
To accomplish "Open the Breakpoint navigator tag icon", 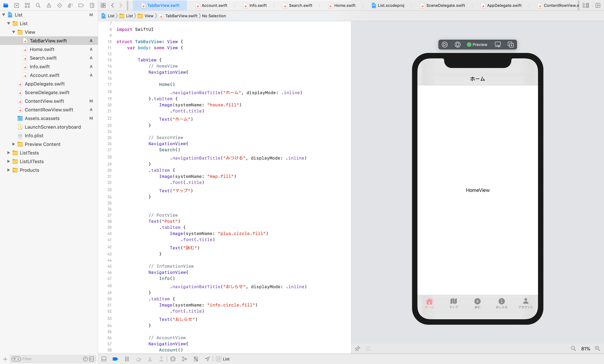I will [81, 5].
